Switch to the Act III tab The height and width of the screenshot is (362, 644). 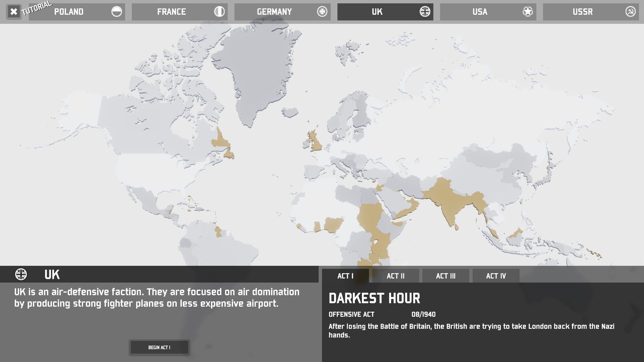445,276
